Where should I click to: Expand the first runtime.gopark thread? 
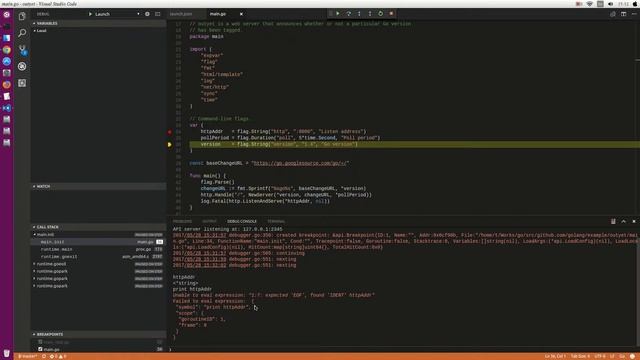point(98,271)
